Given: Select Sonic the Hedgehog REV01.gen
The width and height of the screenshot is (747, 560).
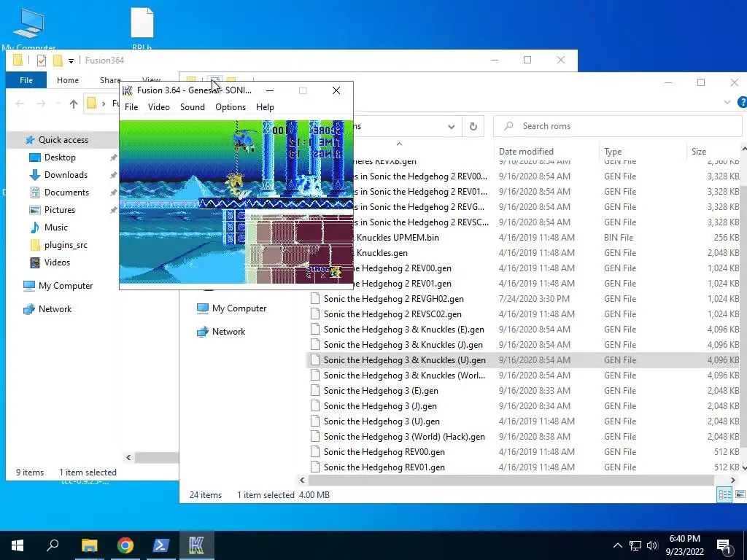Looking at the screenshot, I should click(384, 467).
